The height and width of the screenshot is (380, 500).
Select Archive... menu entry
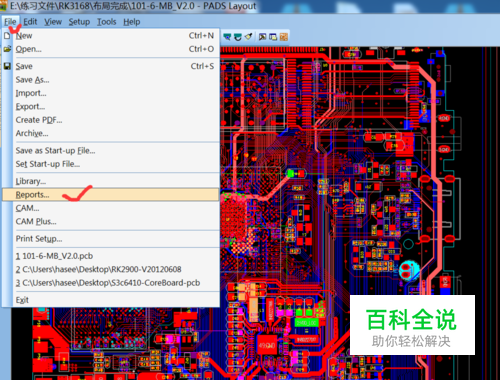click(111, 133)
